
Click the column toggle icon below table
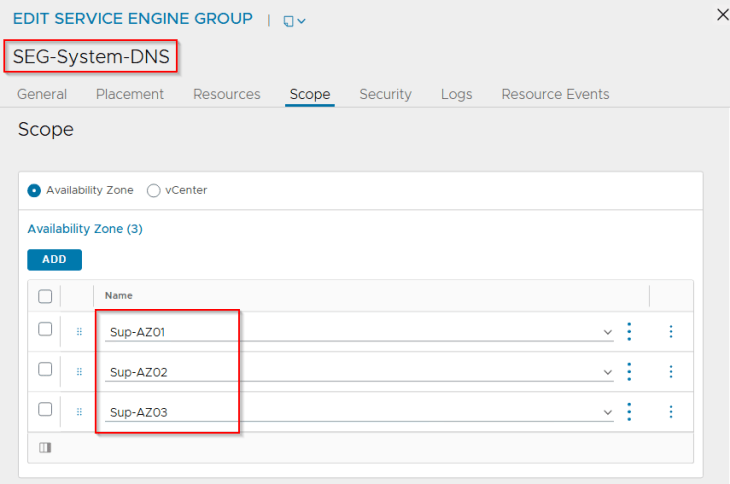(45, 447)
